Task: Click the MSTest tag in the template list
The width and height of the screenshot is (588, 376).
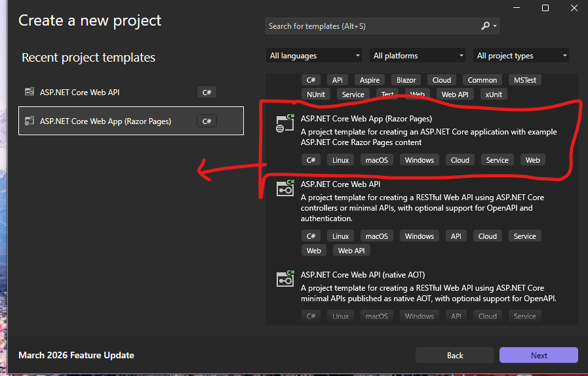Action: (526, 80)
